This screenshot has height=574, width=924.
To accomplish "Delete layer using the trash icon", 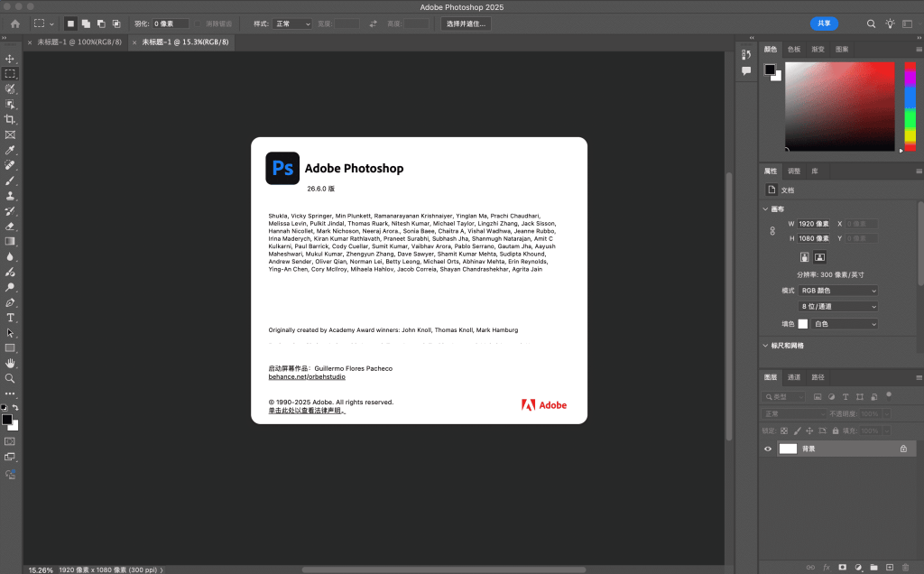I will pos(906,568).
